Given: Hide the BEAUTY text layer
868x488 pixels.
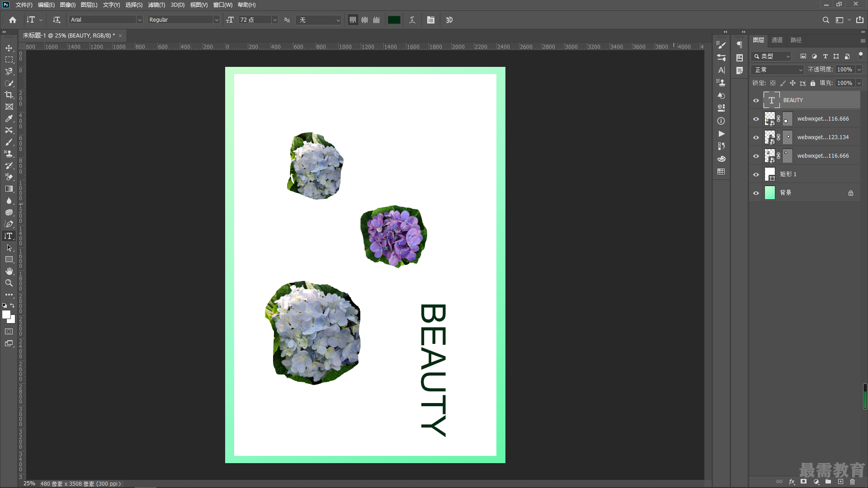Looking at the screenshot, I should point(756,100).
